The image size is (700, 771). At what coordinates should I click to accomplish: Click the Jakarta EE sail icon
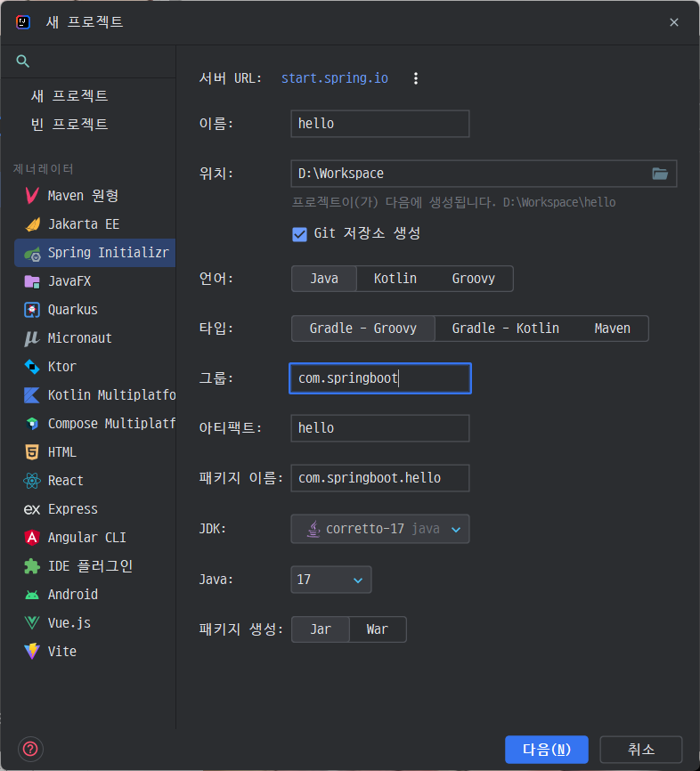(x=32, y=224)
